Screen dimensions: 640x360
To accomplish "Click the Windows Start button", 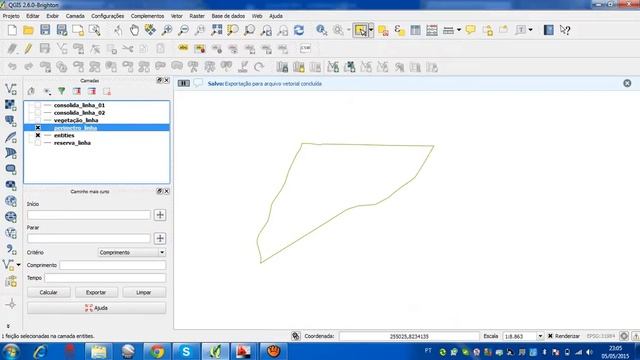I will (11, 351).
